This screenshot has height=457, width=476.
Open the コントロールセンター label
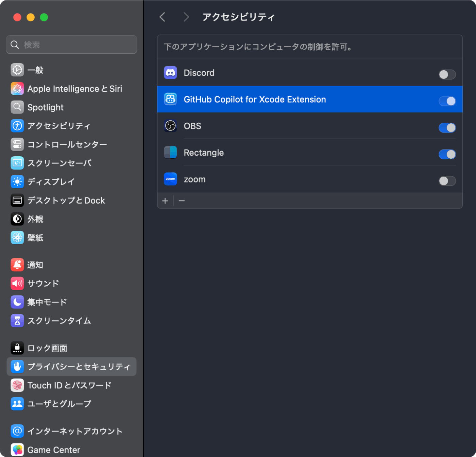pos(67,144)
